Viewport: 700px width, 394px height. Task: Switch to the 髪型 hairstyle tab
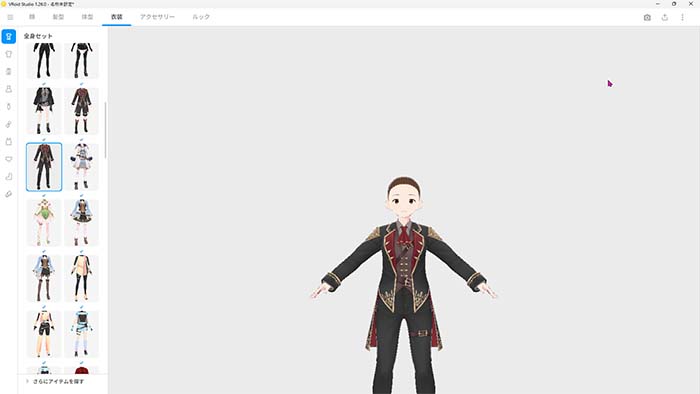[58, 17]
